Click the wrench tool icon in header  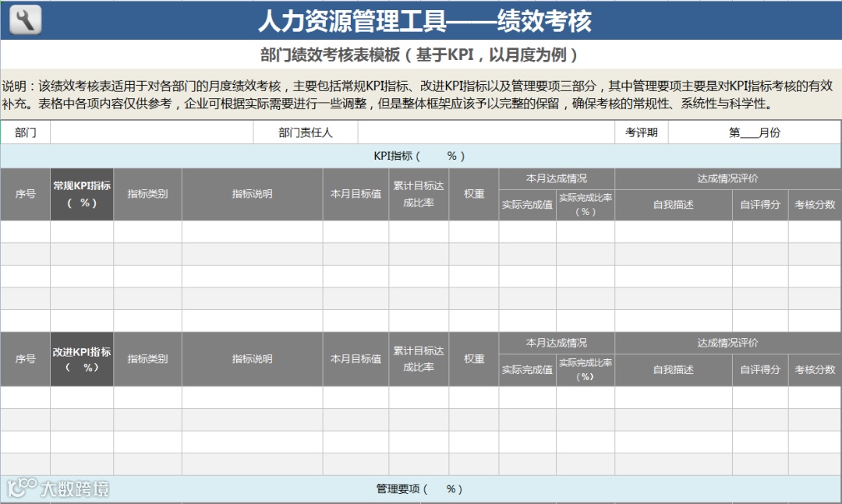[25, 19]
